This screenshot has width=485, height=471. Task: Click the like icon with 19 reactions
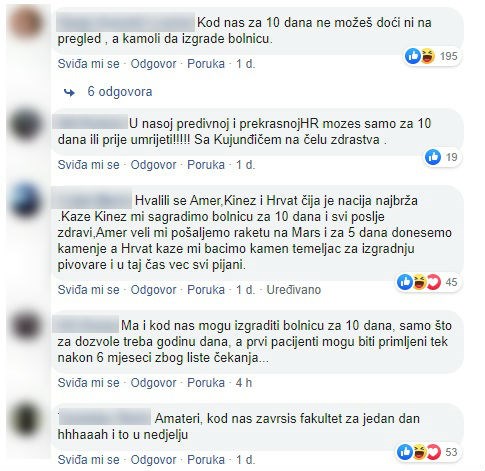coord(433,157)
